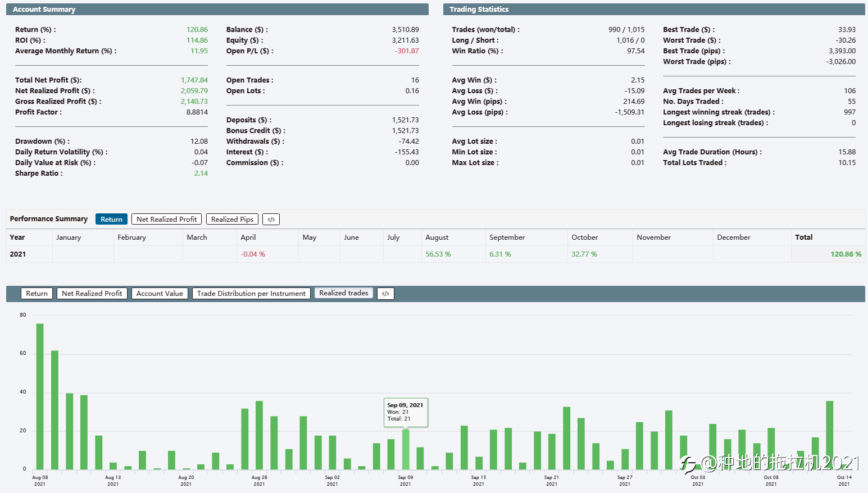Click the Deposits value 1,521.73
The image size is (868, 493).
pyautogui.click(x=406, y=120)
